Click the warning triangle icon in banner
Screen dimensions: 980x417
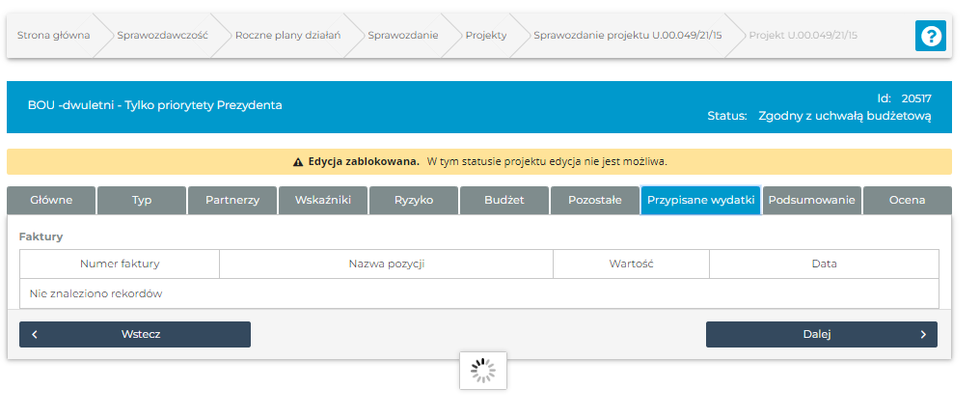coord(298,161)
